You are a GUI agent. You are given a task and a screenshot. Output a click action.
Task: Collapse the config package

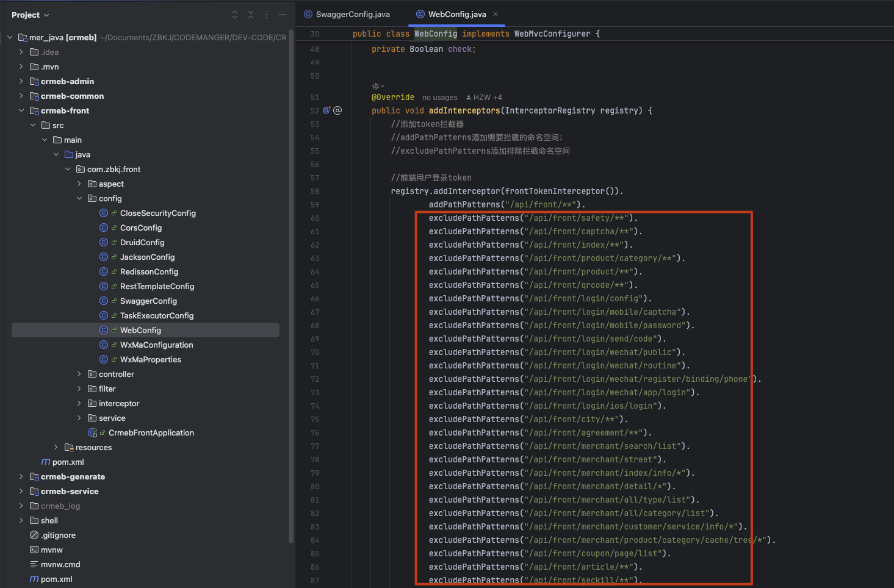(x=79, y=198)
